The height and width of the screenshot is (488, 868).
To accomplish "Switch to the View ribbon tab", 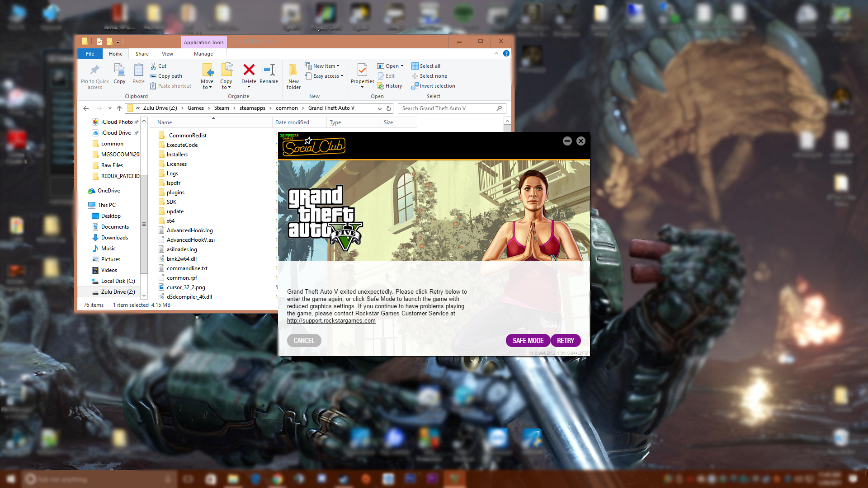I will (167, 54).
